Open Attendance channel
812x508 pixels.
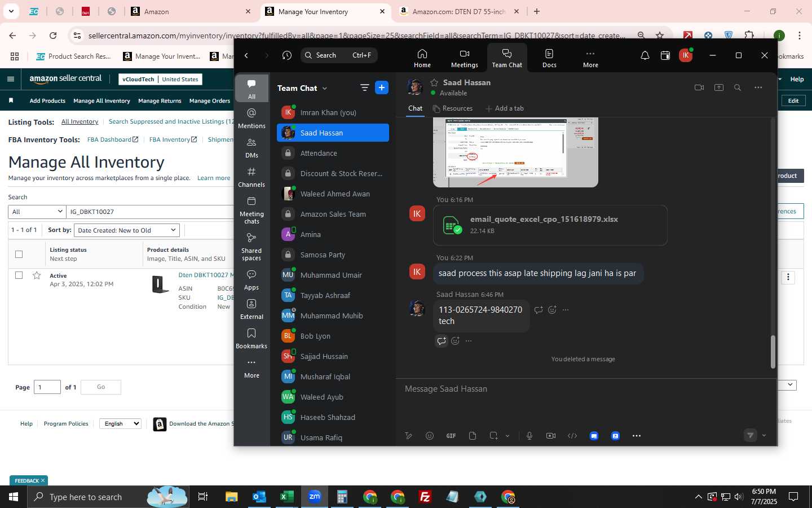point(333,153)
